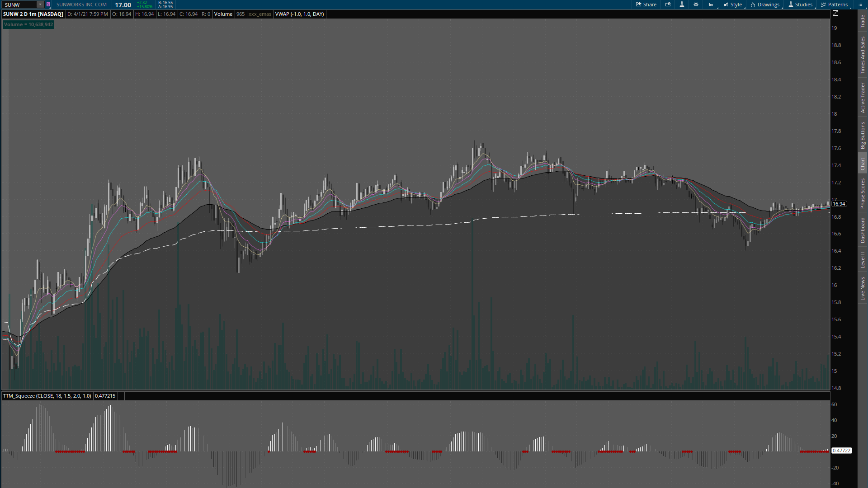Switch to the Times And Sales tab
Viewport: 868px width, 488px height.
point(863,55)
